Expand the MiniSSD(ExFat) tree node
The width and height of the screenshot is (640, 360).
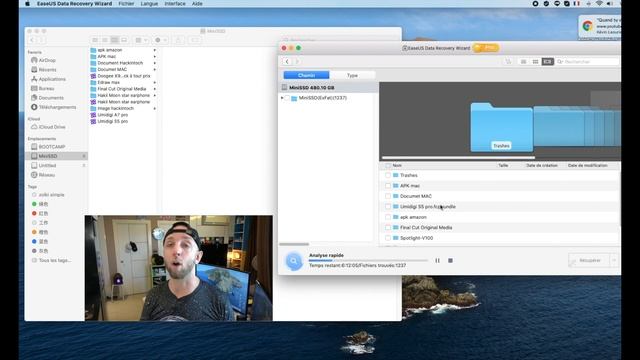coord(282,98)
